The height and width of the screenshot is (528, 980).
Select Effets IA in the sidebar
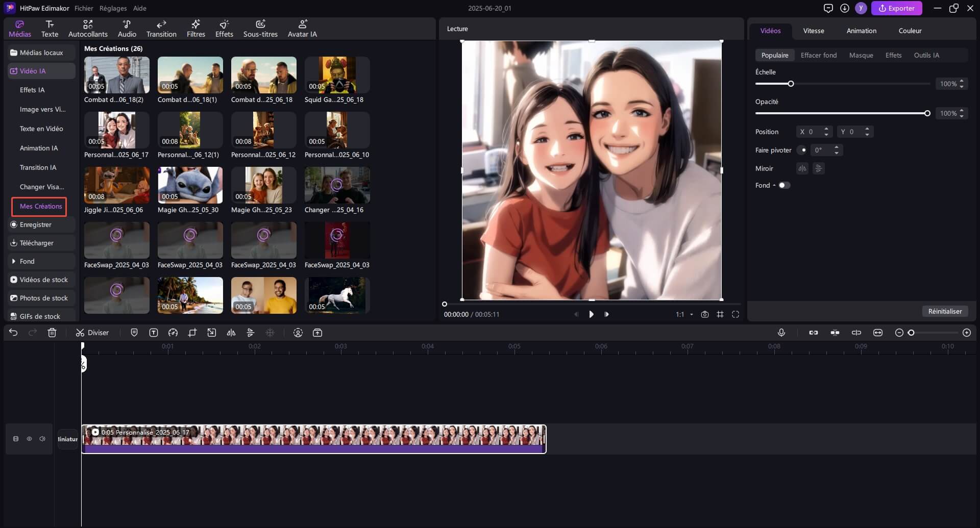coord(32,90)
